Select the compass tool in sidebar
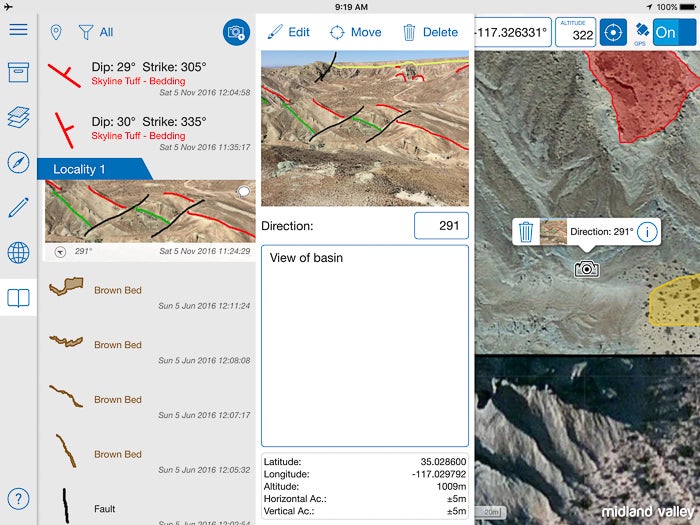Viewport: 700px width, 525px height. (x=18, y=163)
